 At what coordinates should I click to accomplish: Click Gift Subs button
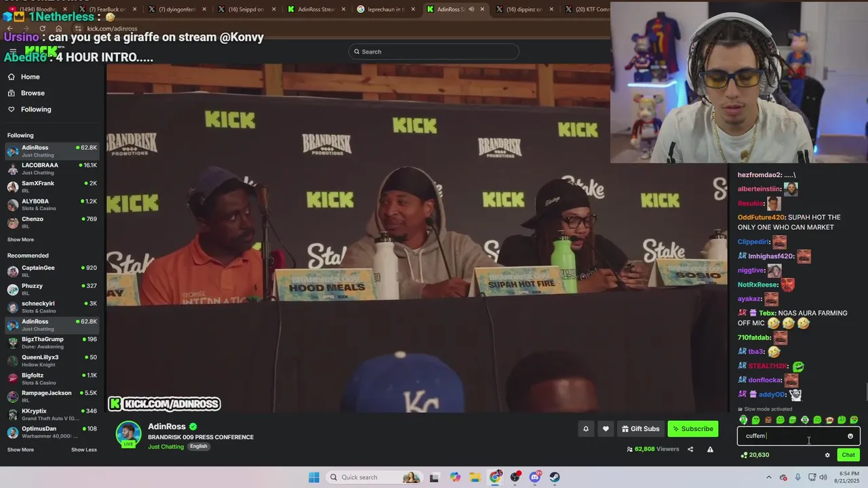(640, 428)
